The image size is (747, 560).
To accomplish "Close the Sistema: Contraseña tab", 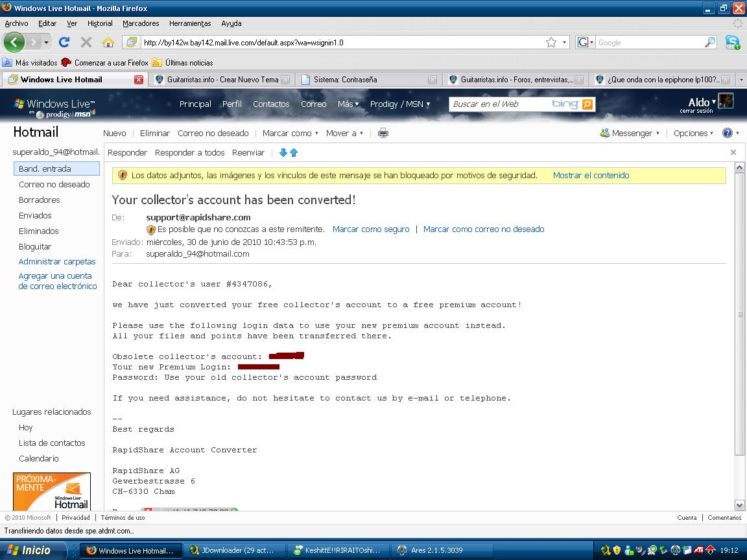I will pos(432,80).
